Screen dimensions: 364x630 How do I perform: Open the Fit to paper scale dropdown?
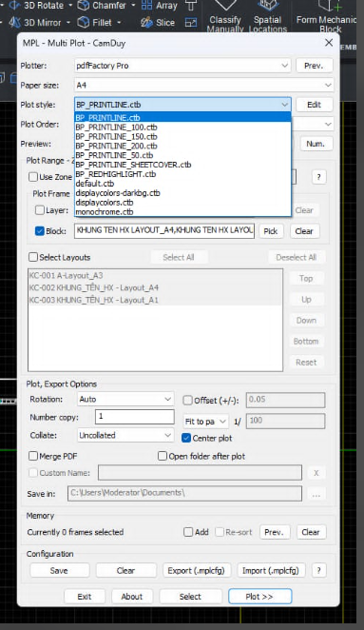click(x=206, y=422)
